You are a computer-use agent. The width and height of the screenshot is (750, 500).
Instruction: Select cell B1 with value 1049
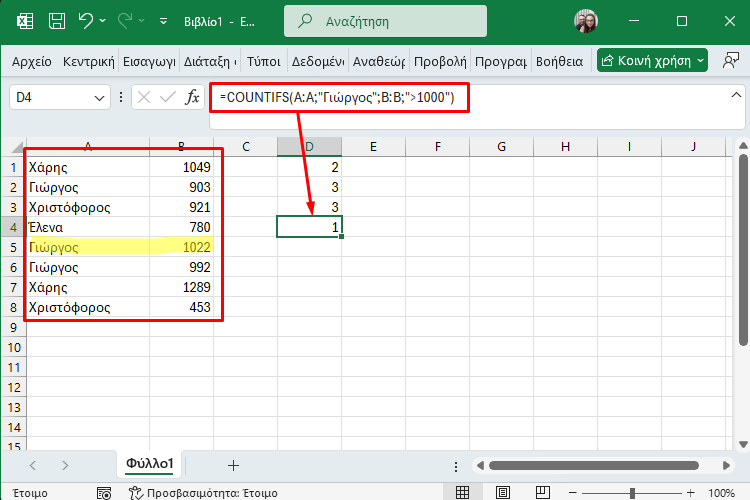[x=182, y=167]
